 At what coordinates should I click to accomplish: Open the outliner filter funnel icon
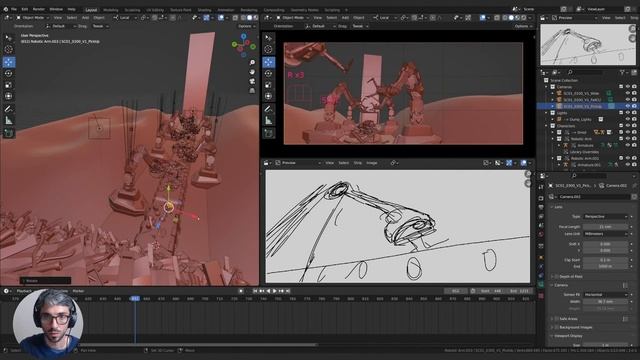coord(622,72)
